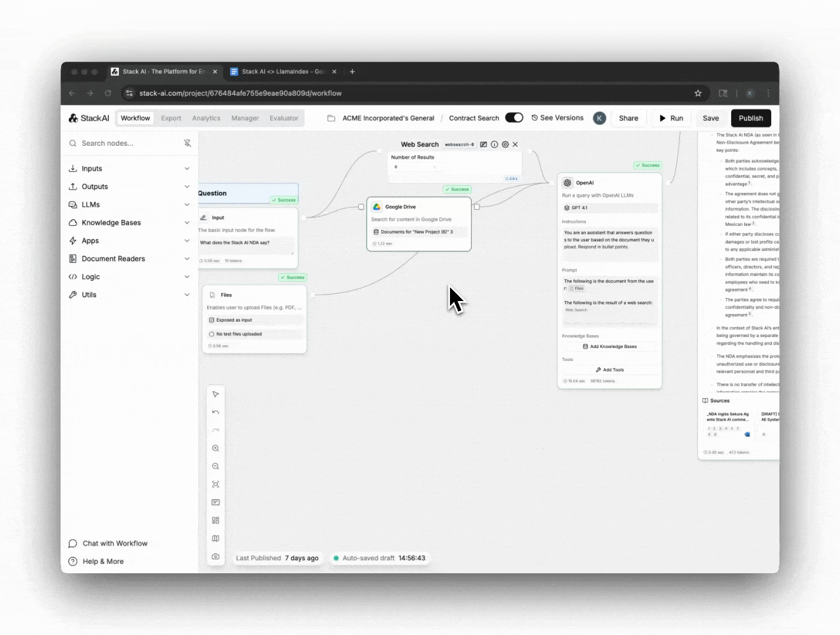The height and width of the screenshot is (635, 840).
Task: Click the Share button
Action: (x=629, y=118)
